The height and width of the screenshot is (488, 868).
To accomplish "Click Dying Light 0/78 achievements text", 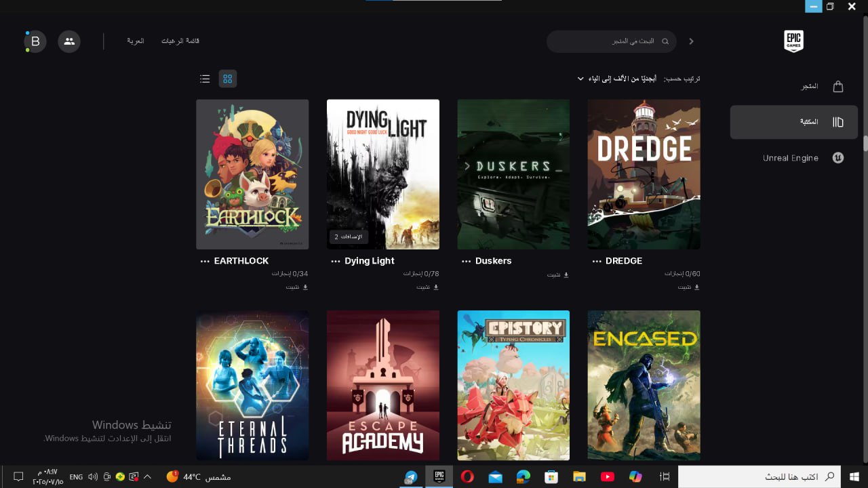I will [x=421, y=274].
